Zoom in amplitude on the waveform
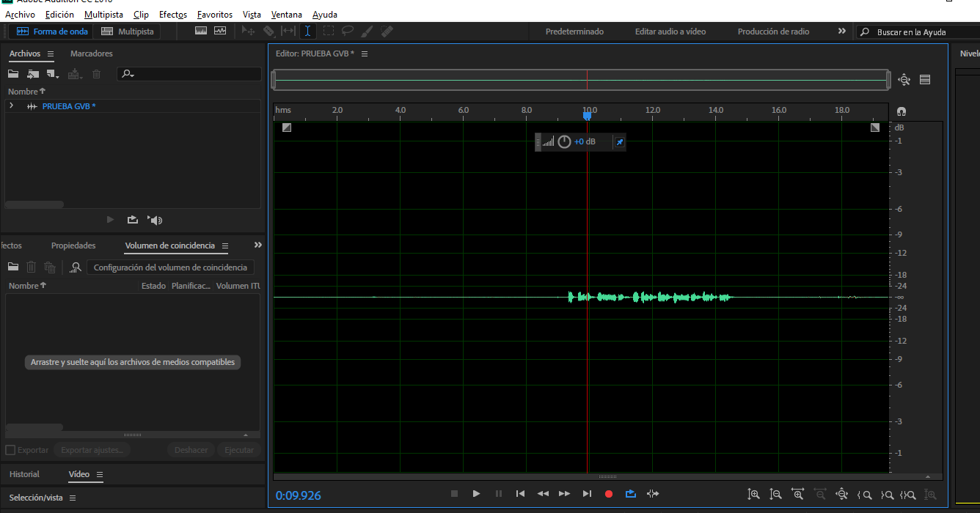The width and height of the screenshot is (980, 513). [753, 494]
